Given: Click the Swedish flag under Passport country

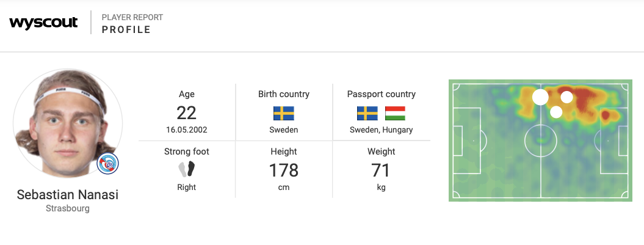Looking at the screenshot, I should point(367,114).
